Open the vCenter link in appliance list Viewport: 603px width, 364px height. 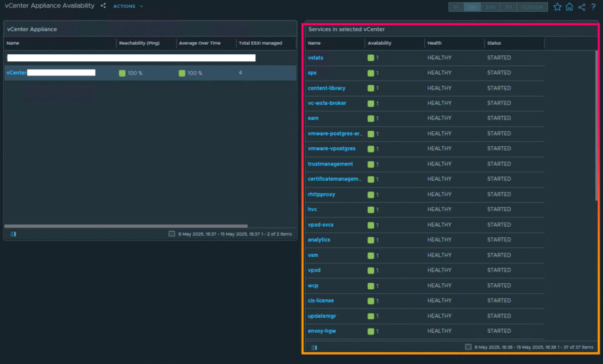[16, 72]
